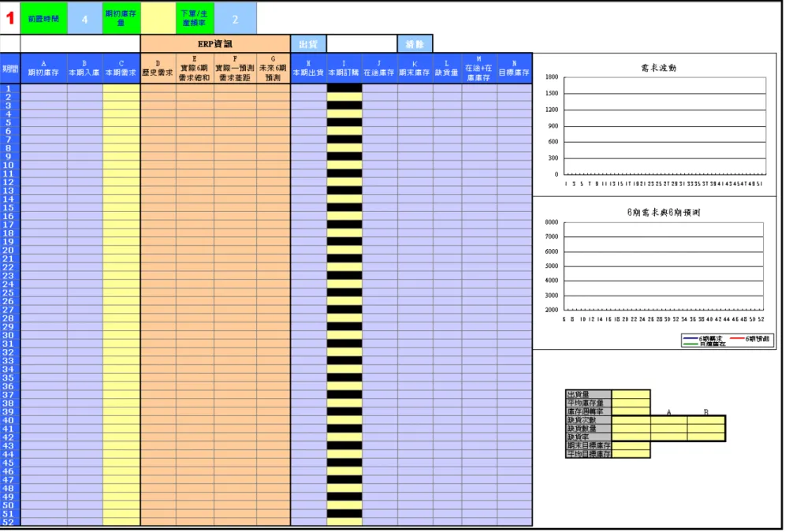Click column I 本期訂購 header
Screen dimensions: 789x532
click(x=344, y=69)
